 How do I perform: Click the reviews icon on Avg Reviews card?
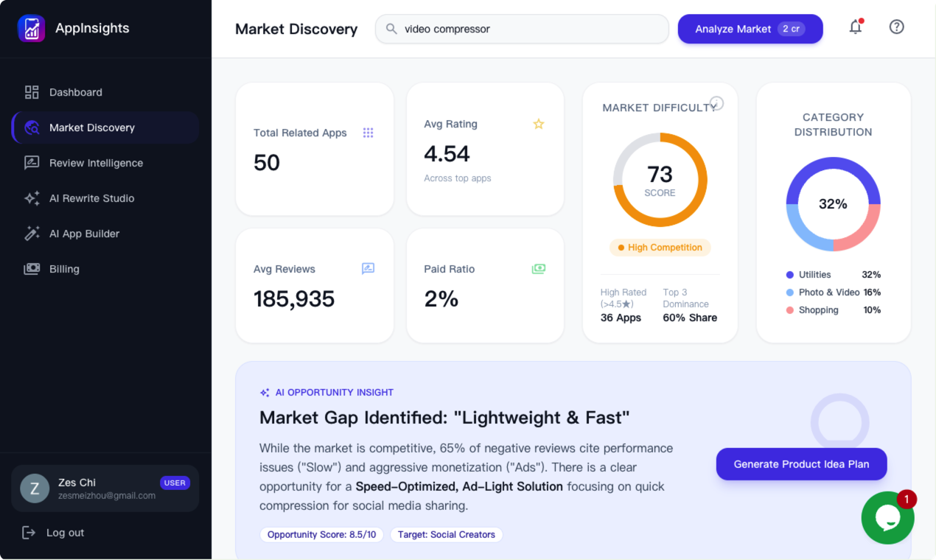[368, 268]
